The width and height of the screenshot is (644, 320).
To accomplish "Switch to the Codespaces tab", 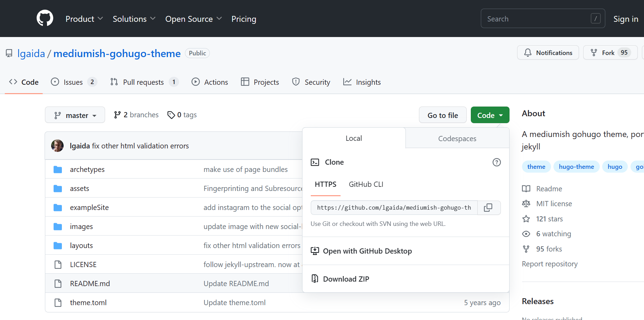I will click(x=457, y=138).
